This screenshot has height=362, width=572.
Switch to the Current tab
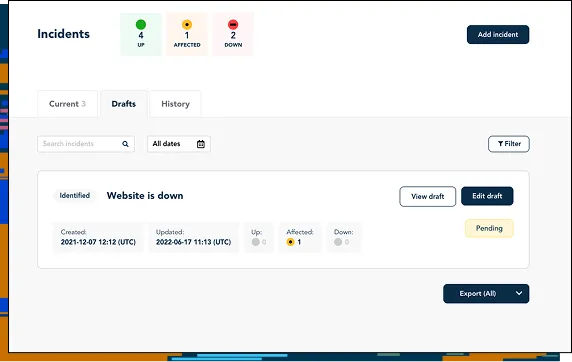pos(67,104)
